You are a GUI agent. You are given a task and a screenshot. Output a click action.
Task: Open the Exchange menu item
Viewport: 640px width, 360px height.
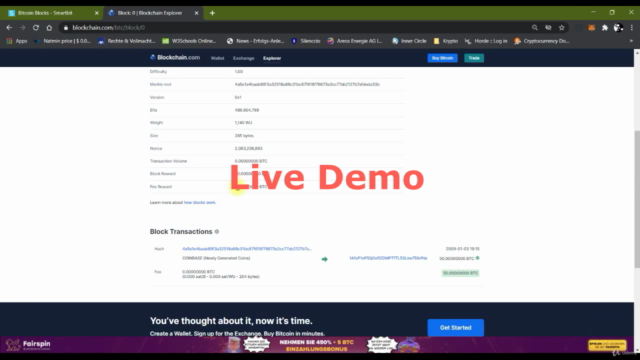[x=244, y=58]
